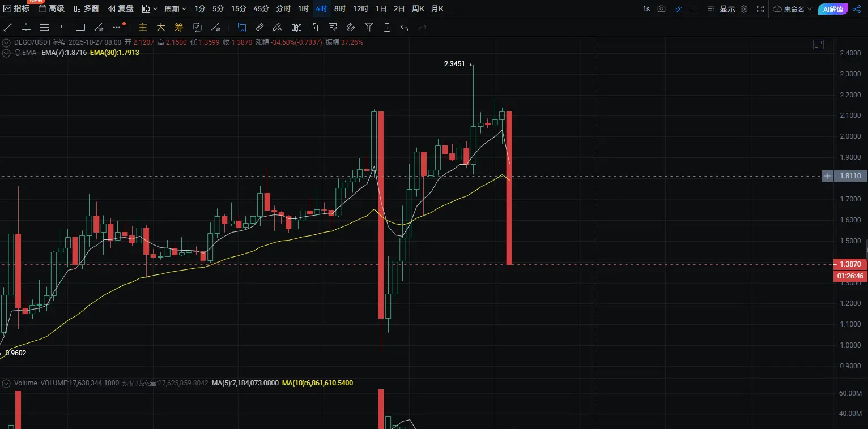Screen dimensions: 868x429
Task: Collapse the DEGO/USDT永续 info row
Action: point(7,42)
